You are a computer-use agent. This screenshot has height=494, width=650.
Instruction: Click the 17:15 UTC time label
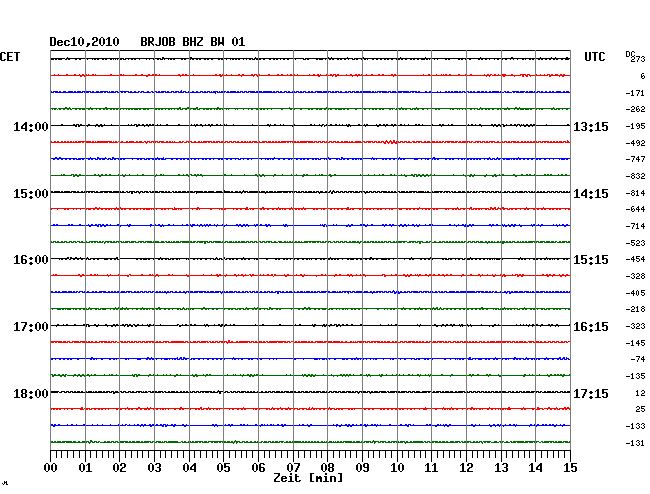click(591, 393)
